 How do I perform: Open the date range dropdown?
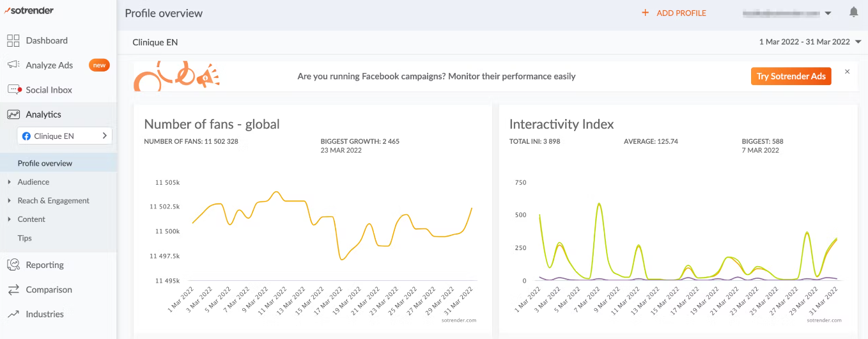[x=810, y=42]
